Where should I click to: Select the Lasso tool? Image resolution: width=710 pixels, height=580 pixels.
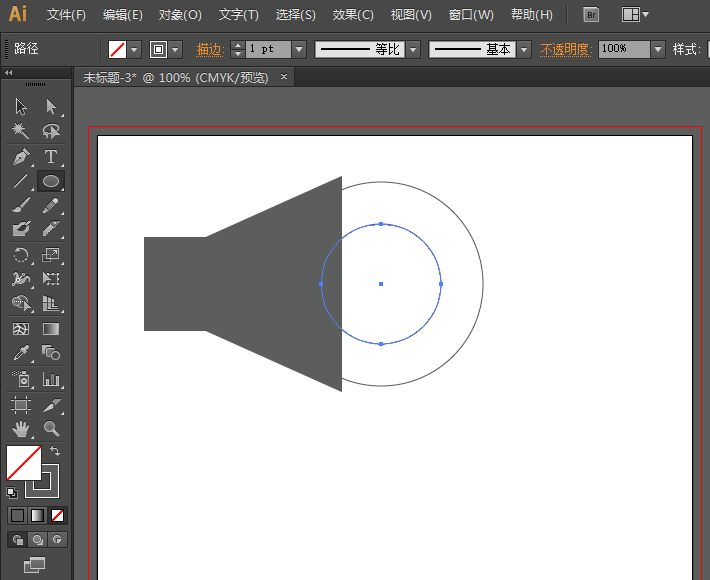pyautogui.click(x=51, y=131)
